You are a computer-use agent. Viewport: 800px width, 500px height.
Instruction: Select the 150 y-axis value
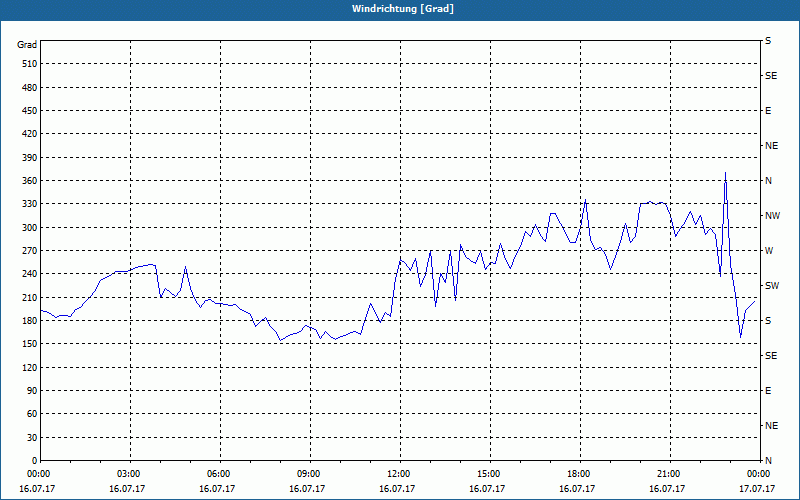point(30,343)
